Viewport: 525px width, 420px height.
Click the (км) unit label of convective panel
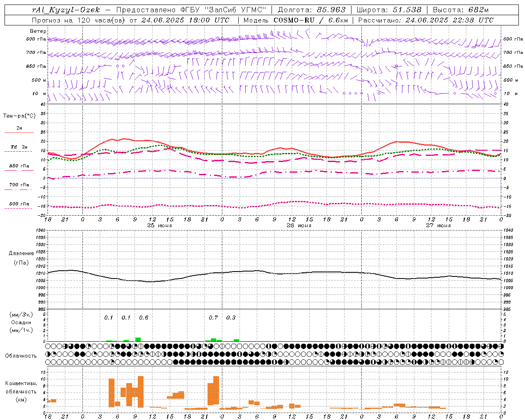(x=21, y=399)
